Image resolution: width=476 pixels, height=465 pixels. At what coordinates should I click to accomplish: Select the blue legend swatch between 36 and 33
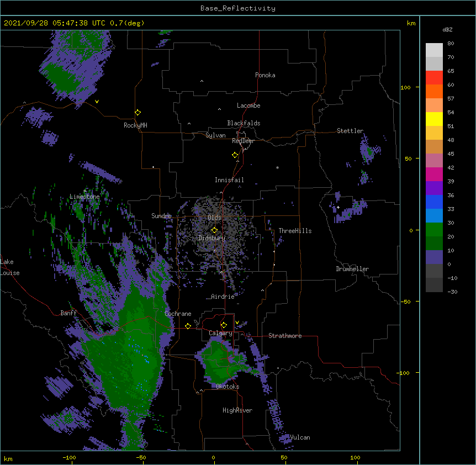(x=434, y=202)
